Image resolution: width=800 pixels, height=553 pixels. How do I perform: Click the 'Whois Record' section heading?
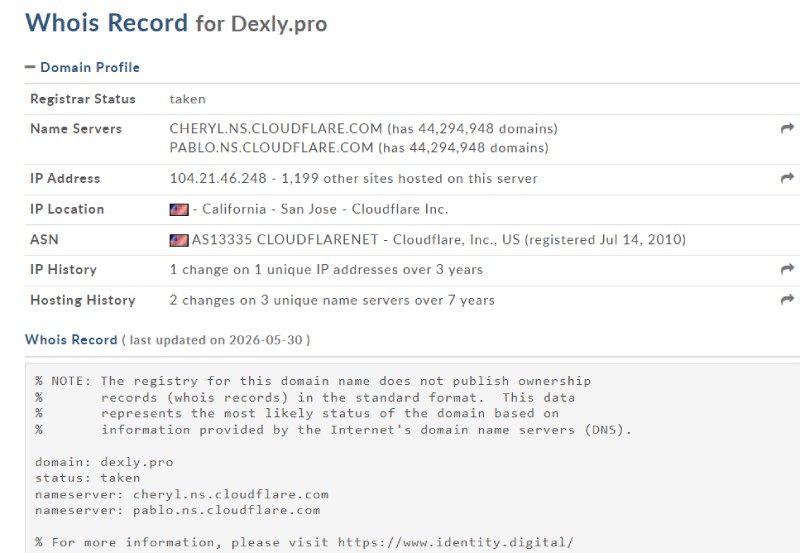[x=71, y=340]
